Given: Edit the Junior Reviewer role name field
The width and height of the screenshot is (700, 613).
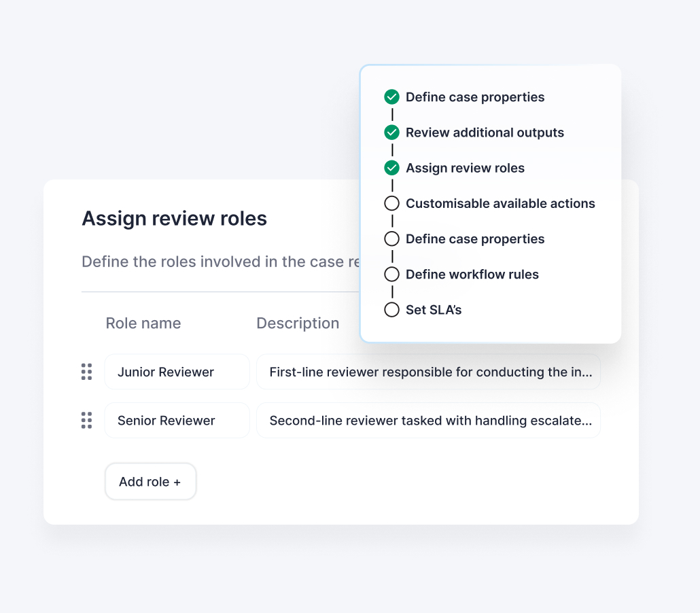Looking at the screenshot, I should (177, 372).
